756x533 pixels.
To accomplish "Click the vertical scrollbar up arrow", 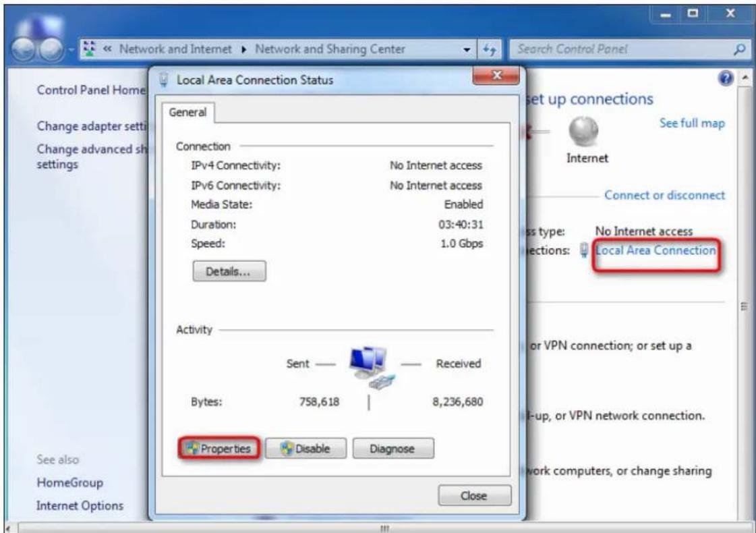I will (x=745, y=77).
